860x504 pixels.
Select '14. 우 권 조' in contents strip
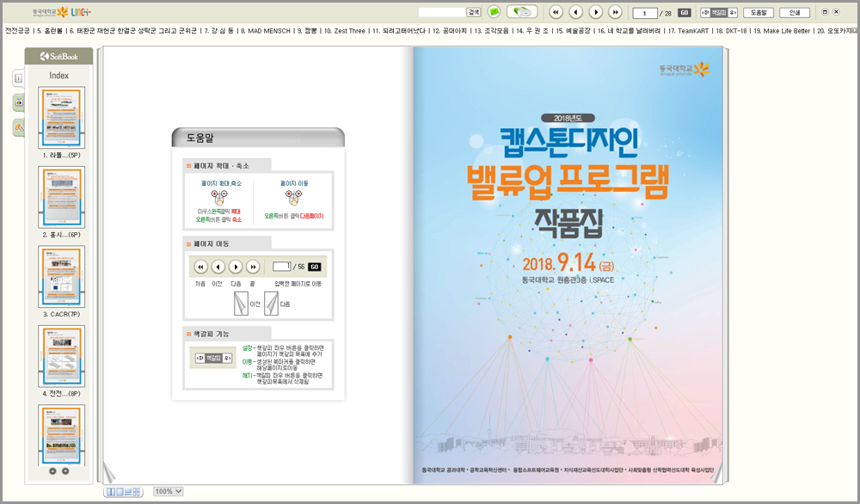[532, 31]
